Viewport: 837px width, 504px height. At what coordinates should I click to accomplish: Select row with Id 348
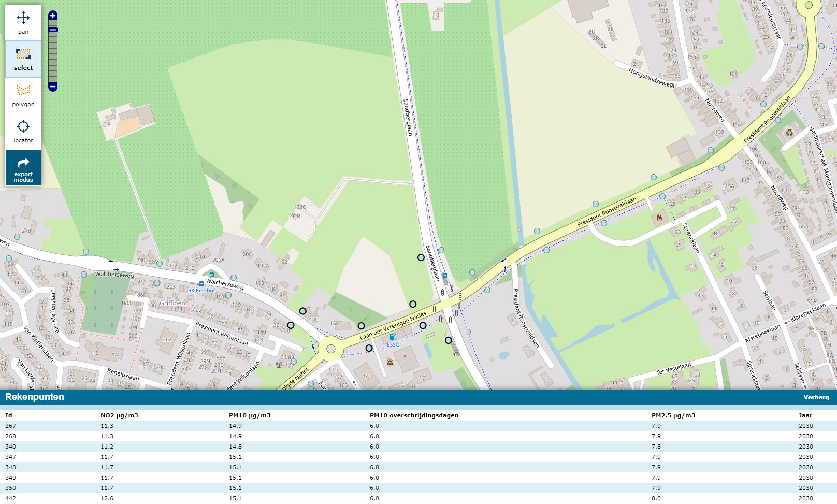(x=418, y=467)
